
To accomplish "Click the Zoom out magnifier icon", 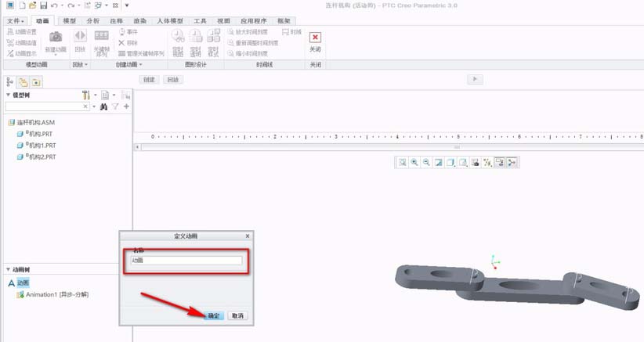I will (x=426, y=162).
